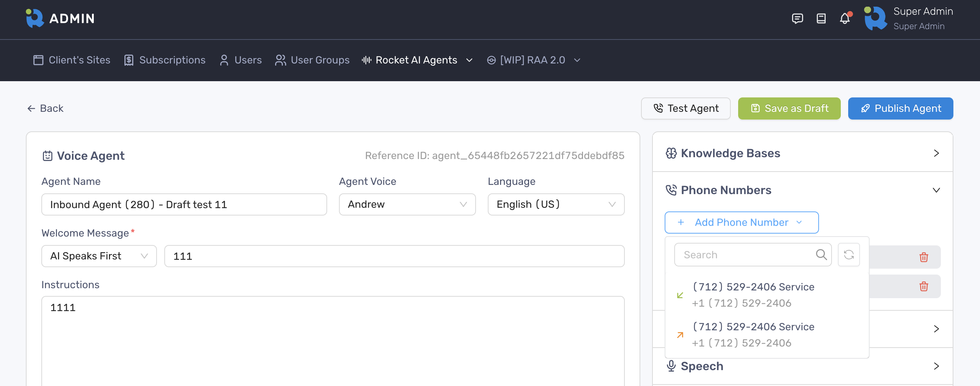Delete the first phone number with the trash icon
980x386 pixels.
[x=923, y=258]
